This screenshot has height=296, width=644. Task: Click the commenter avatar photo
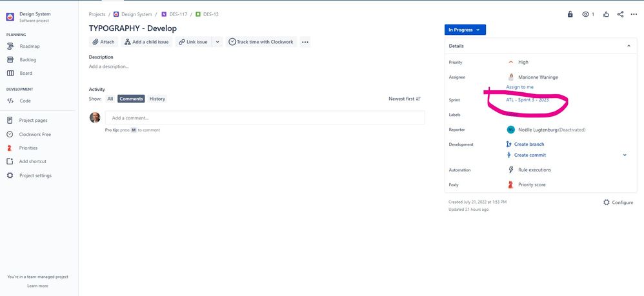[x=95, y=118]
